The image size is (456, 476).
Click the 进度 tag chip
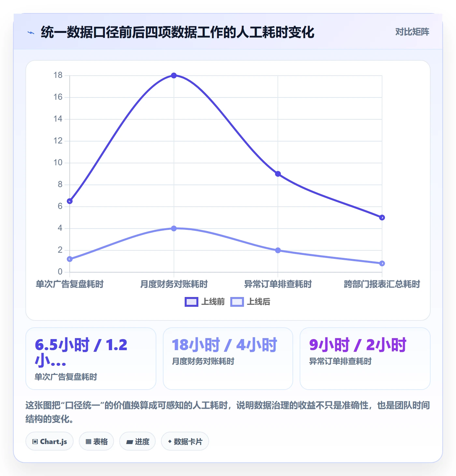[137, 441]
